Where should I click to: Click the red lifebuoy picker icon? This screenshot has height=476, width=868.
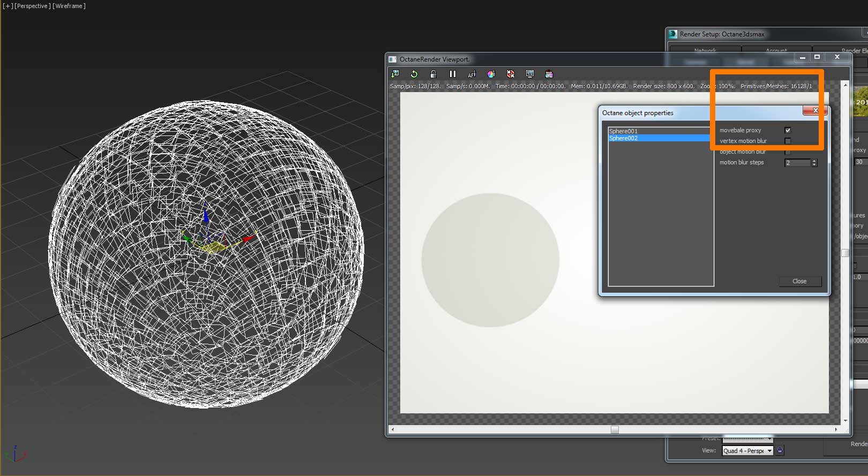coord(511,74)
